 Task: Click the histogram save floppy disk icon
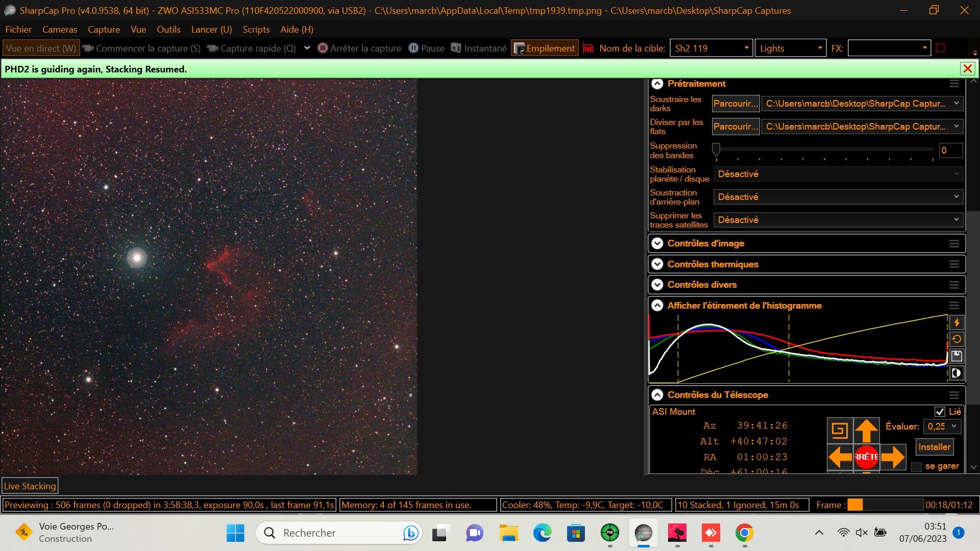(957, 356)
